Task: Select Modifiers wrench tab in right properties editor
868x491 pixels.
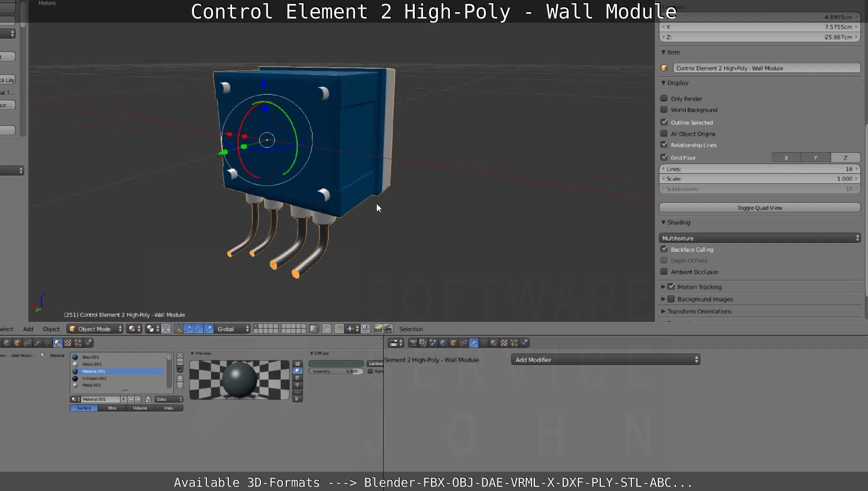Action: [x=474, y=343]
